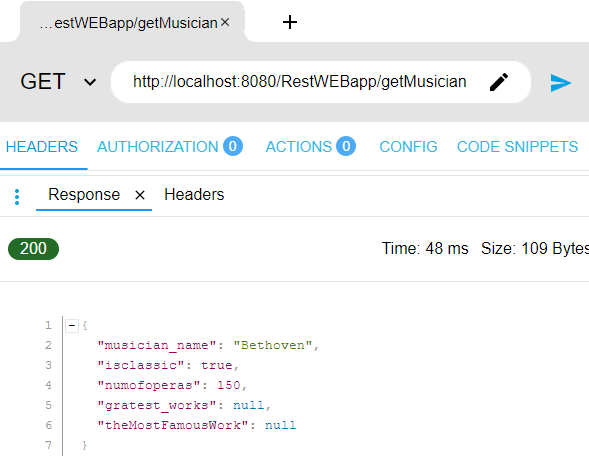Image resolution: width=589 pixels, height=473 pixels.
Task: Select the getMusician request tab
Action: [128, 23]
